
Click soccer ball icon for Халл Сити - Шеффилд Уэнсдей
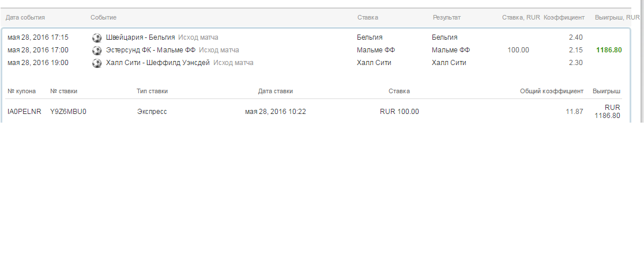pyautogui.click(x=97, y=63)
